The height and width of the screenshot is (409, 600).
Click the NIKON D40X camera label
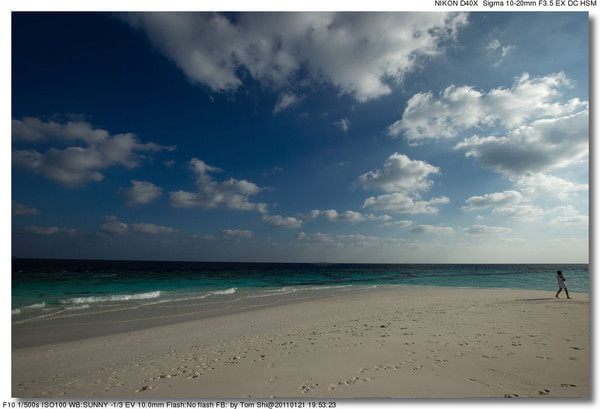pyautogui.click(x=456, y=4)
